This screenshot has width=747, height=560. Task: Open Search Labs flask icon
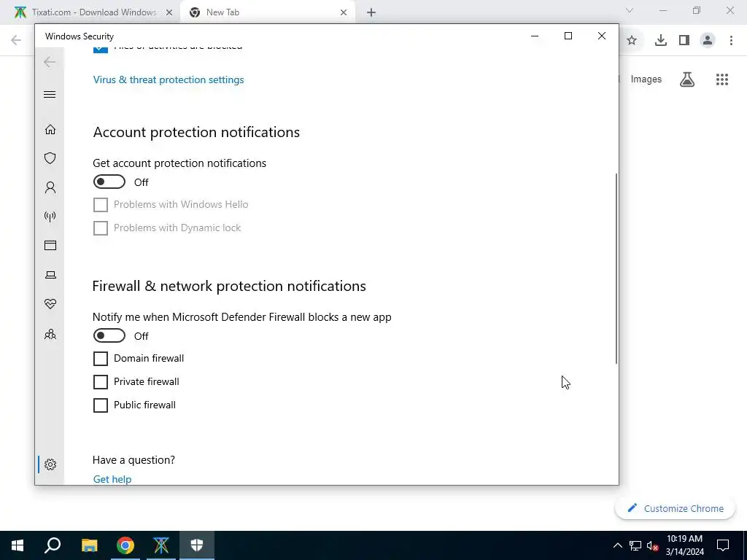(x=687, y=79)
